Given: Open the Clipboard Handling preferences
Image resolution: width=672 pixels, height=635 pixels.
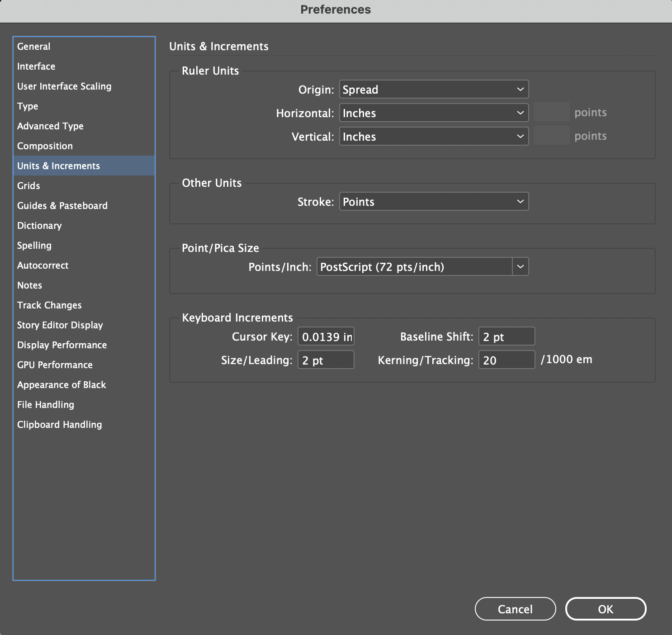Looking at the screenshot, I should pyautogui.click(x=60, y=425).
